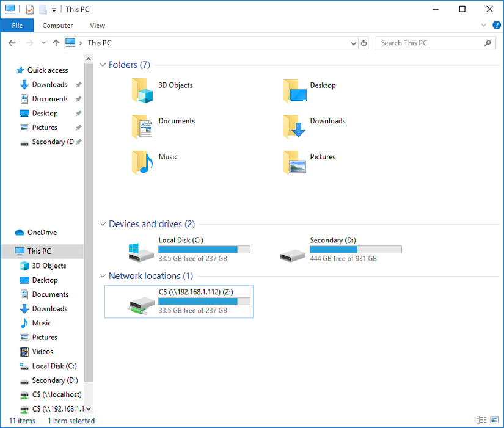This screenshot has width=504, height=428.
Task: Open the Desktop folder icon in Folders
Action: (x=294, y=90)
